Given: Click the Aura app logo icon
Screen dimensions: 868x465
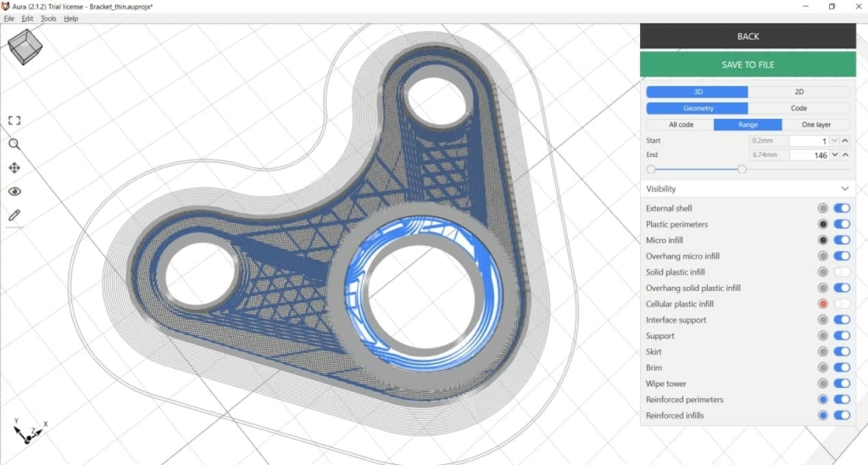Looking at the screenshot, I should [6, 6].
